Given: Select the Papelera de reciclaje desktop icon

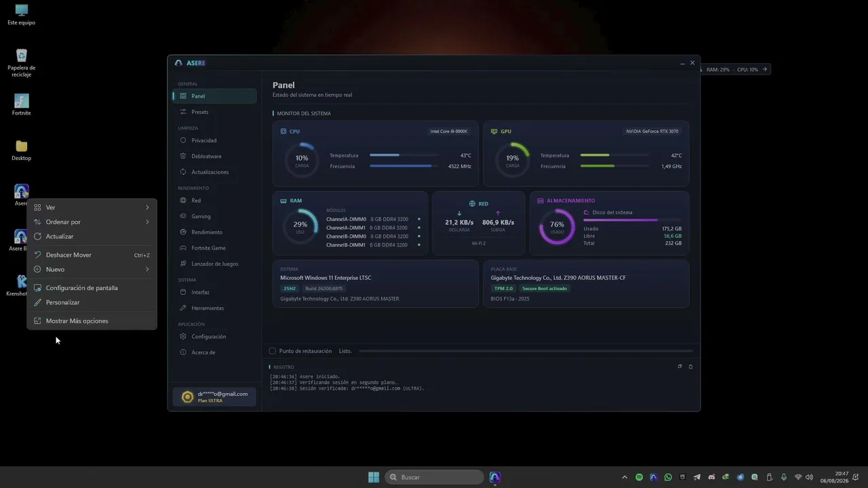Looking at the screenshot, I should (21, 63).
